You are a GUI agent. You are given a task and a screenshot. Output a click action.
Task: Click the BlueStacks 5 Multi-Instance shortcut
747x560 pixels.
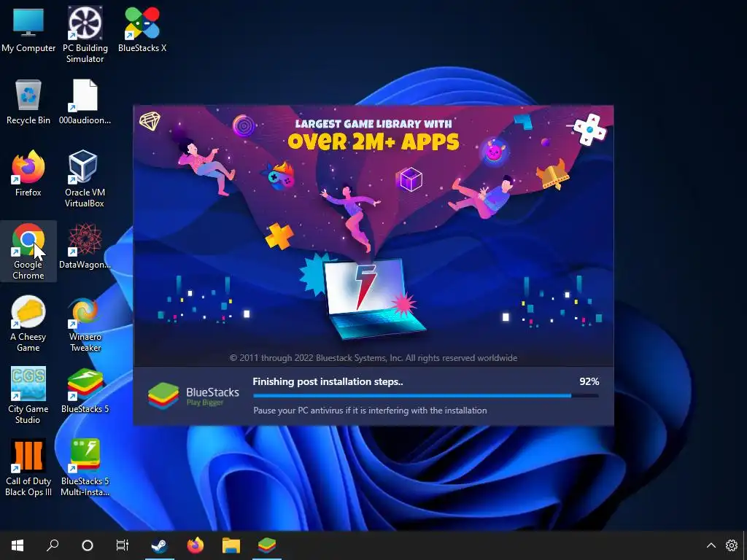[x=85, y=467]
